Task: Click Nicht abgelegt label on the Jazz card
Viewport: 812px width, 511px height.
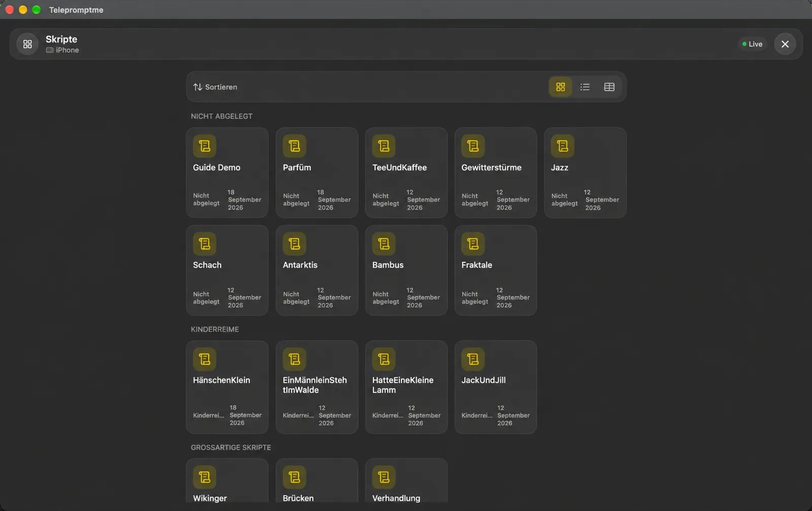Action: coord(564,200)
